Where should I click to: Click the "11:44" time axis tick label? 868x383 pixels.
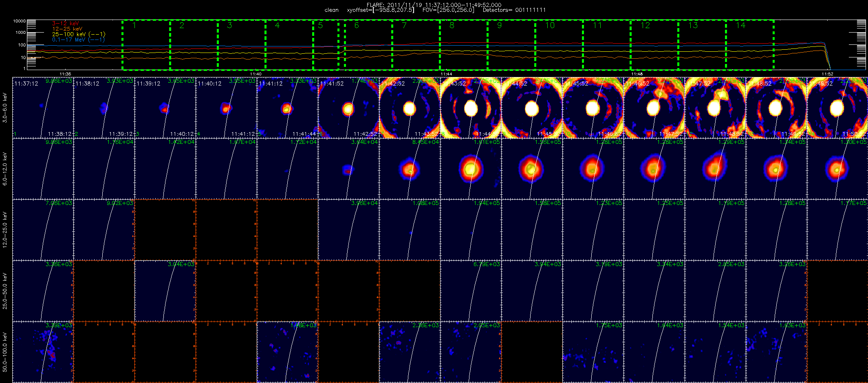tap(446, 74)
